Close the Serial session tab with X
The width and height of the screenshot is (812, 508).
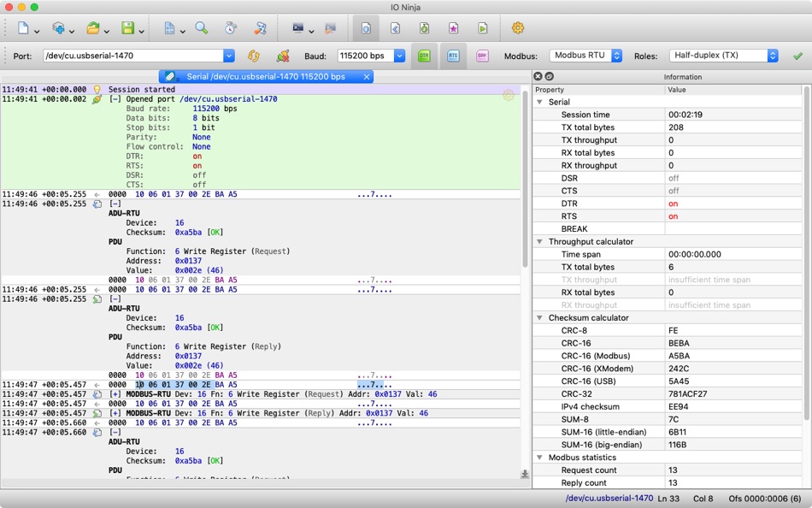[367, 77]
